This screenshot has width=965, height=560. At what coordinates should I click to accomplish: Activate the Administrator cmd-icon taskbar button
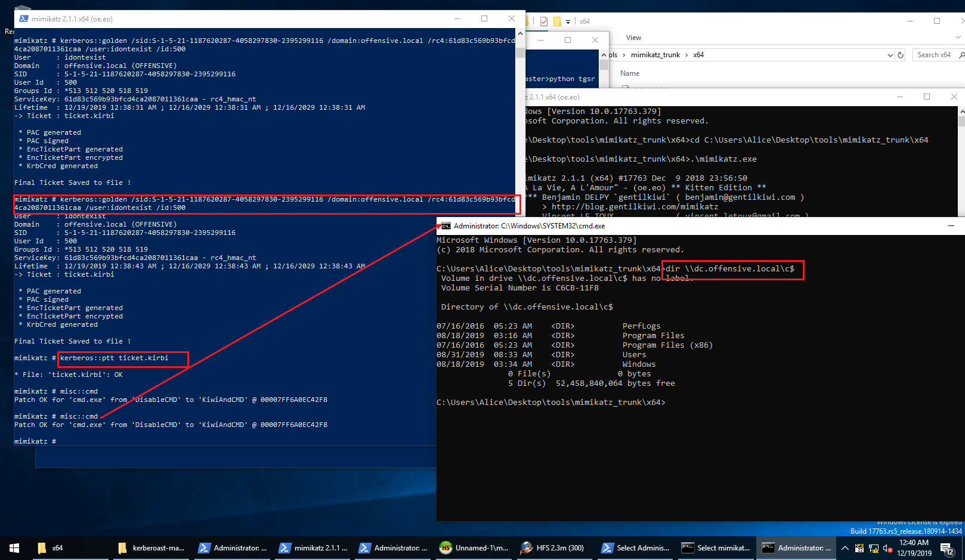tap(796, 547)
